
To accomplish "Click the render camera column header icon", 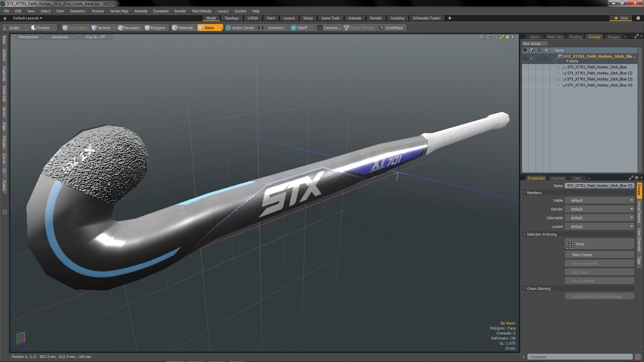I will 532,50.
